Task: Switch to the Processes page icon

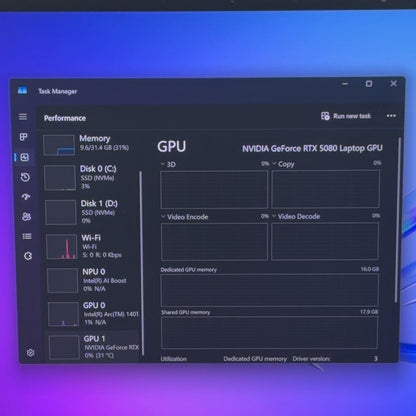Action: [23, 137]
